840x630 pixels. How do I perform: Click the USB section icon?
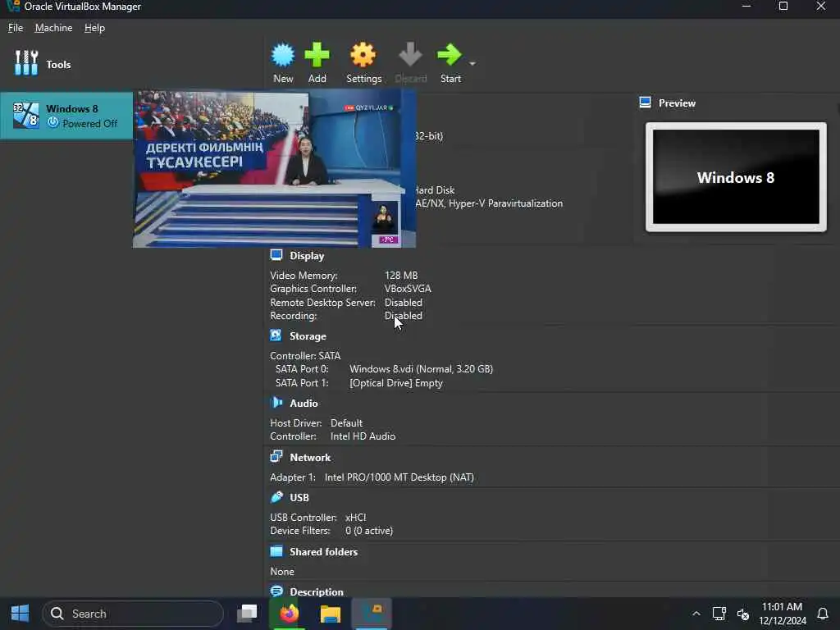(276, 496)
